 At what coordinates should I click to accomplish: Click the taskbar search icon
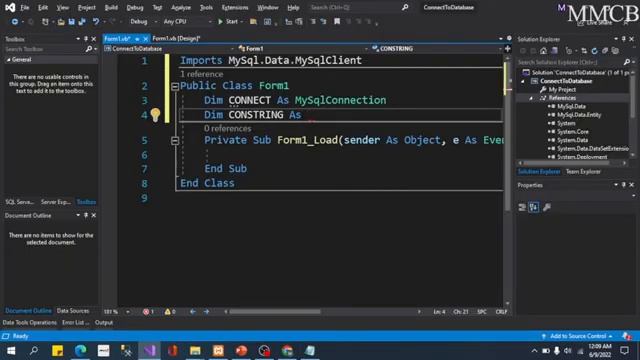[x=34, y=351]
